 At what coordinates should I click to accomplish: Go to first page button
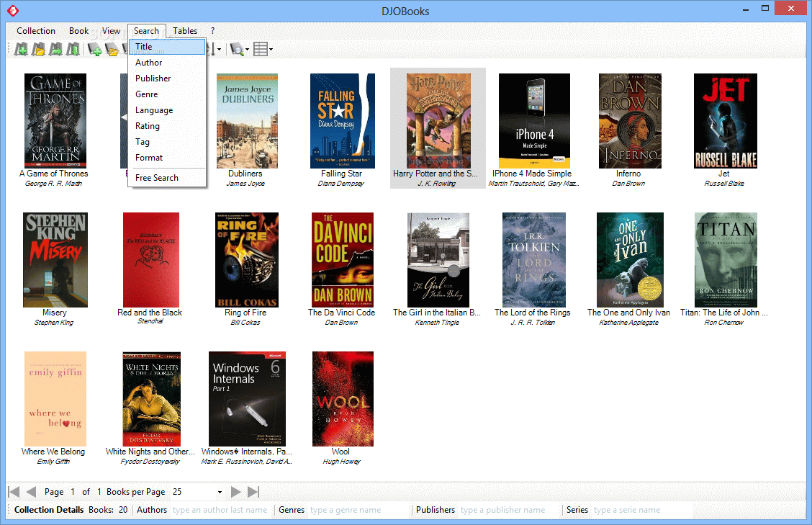point(14,492)
